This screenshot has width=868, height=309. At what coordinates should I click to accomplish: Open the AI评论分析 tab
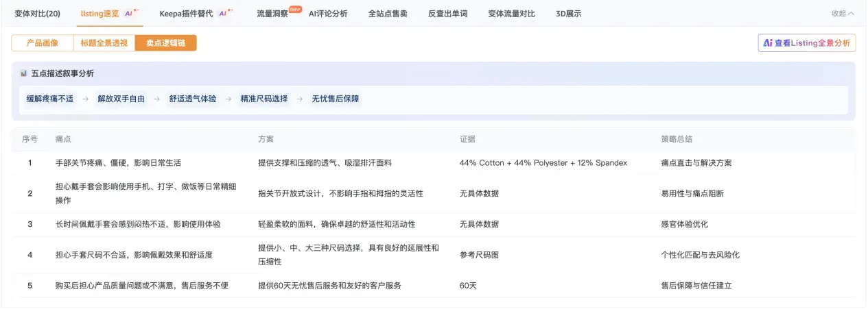(x=327, y=14)
